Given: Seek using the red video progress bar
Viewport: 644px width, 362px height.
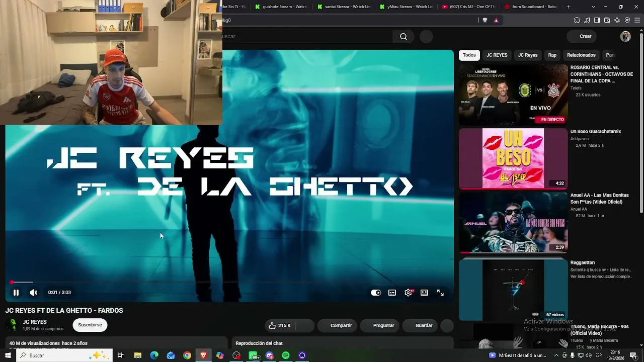Looking at the screenshot, I should 229,282.
